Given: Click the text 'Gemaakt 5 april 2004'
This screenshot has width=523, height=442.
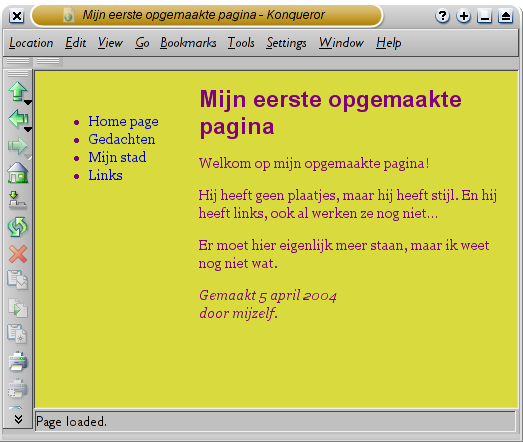Looking at the screenshot, I should (268, 296).
